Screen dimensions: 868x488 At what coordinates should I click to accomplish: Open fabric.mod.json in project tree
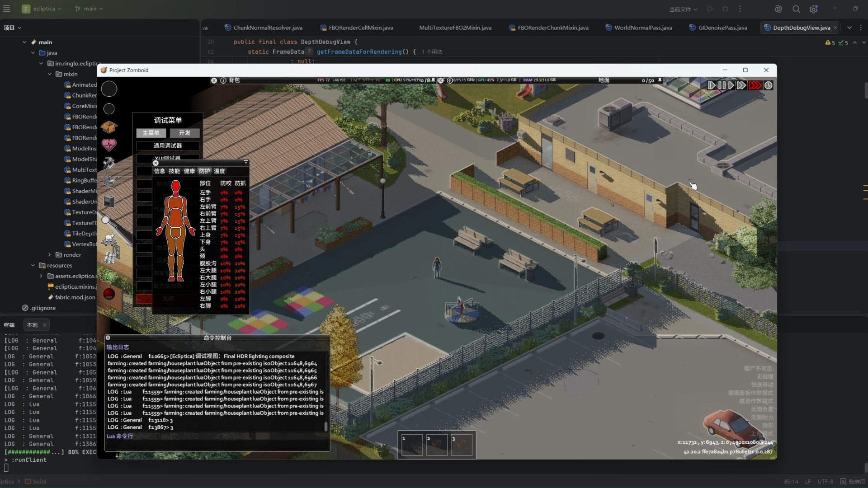tap(71, 297)
